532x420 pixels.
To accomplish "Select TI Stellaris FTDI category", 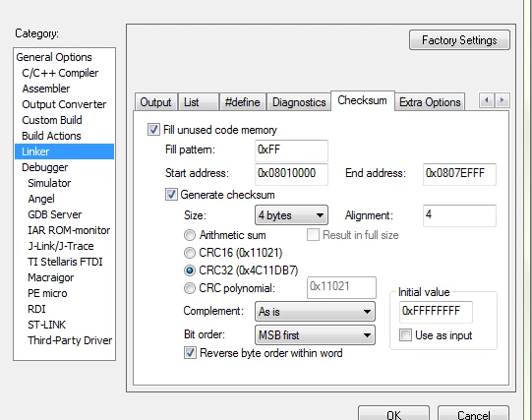I will 65,262.
